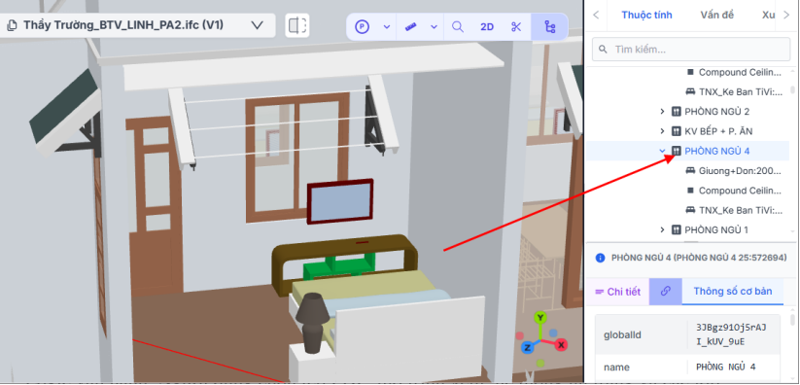Expand the PHÒNG NGỦ 1 tree node
Viewport: 800px width, 385px height.
pyautogui.click(x=662, y=230)
